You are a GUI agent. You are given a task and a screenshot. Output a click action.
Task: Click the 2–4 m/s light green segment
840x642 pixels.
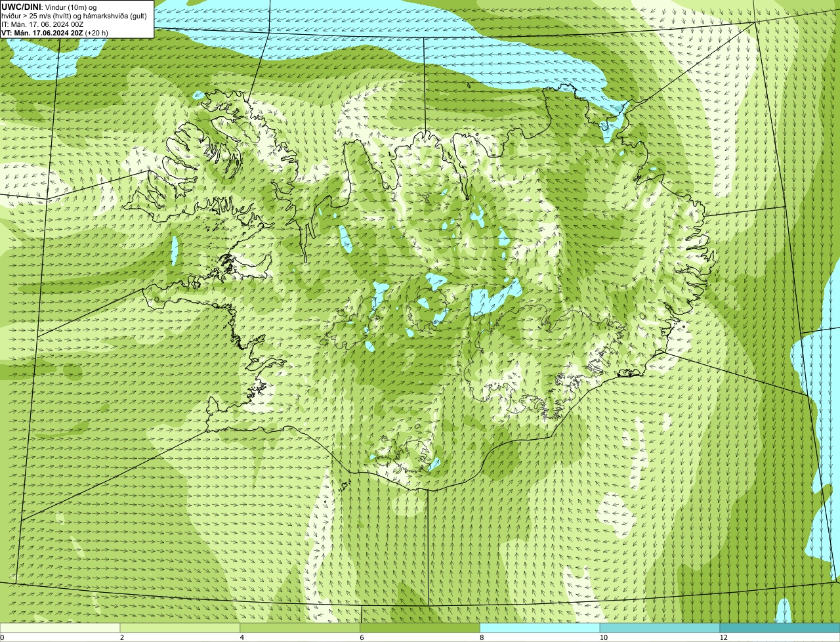coord(180,628)
